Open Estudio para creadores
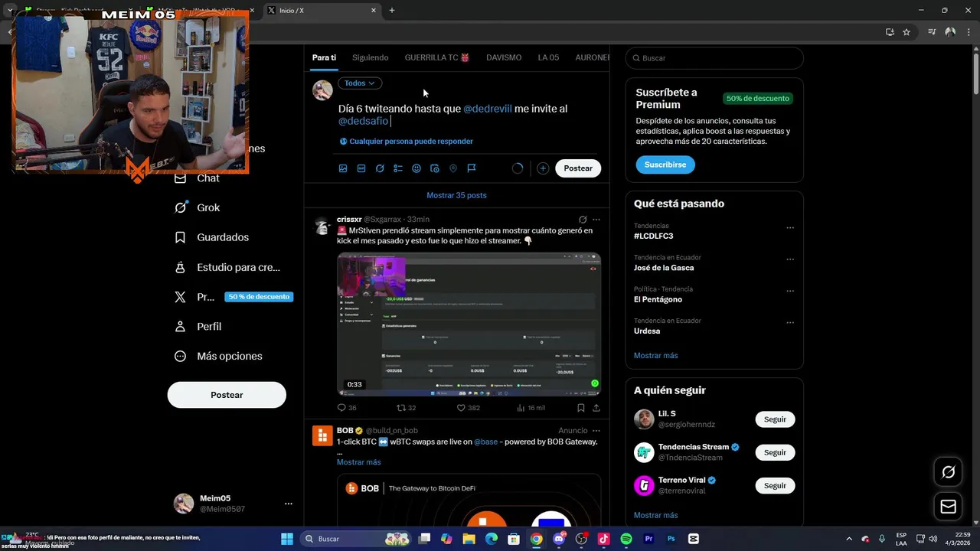 [227, 267]
